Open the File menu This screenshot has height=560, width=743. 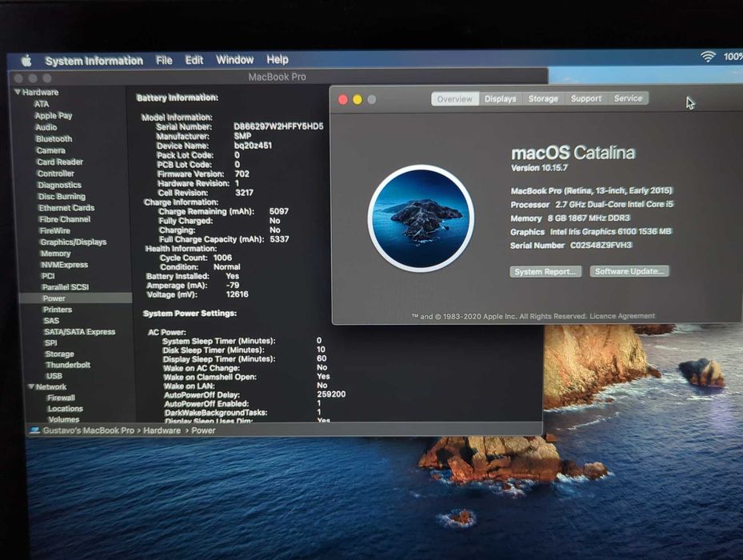(164, 60)
